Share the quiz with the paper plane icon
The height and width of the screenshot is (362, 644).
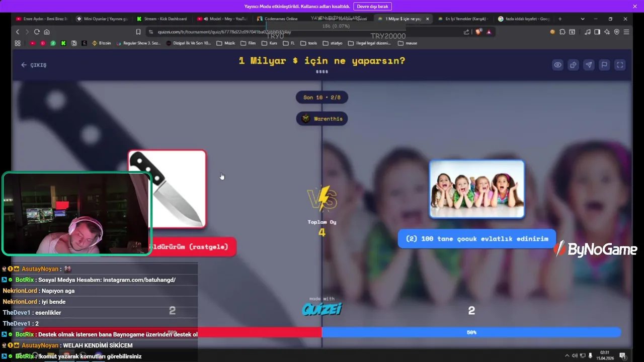[589, 65]
